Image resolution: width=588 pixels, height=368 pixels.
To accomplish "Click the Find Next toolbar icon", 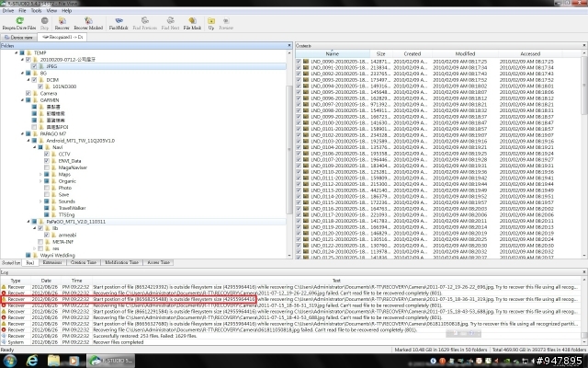I will (x=170, y=20).
